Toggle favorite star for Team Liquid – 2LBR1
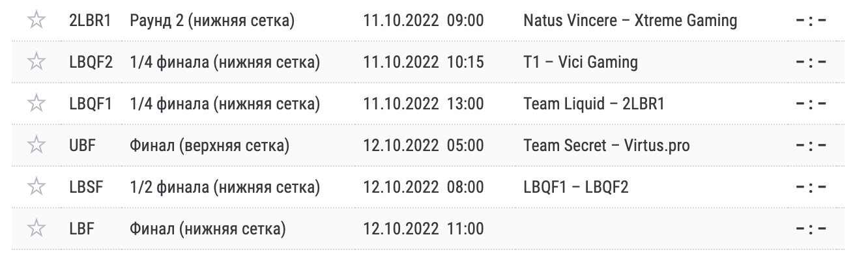868x280 pixels. pos(37,104)
